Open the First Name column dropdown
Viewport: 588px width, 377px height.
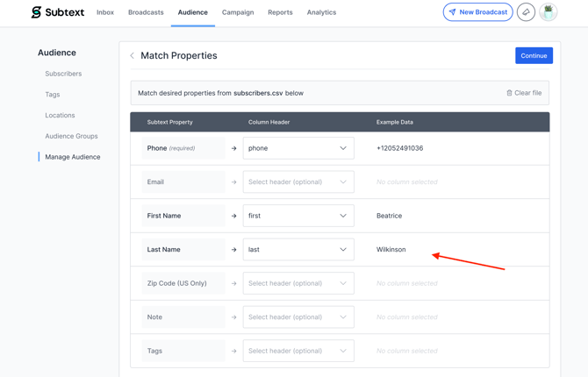[x=298, y=216]
